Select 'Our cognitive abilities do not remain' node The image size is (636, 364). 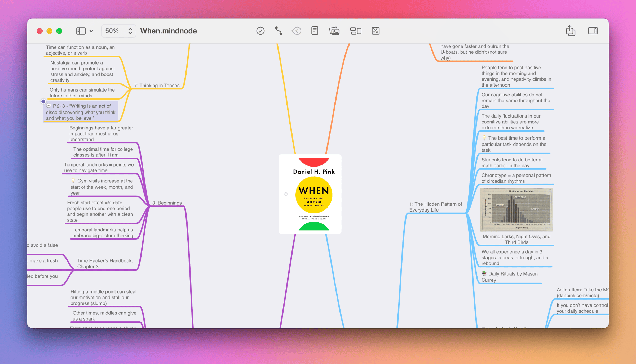pyautogui.click(x=516, y=100)
